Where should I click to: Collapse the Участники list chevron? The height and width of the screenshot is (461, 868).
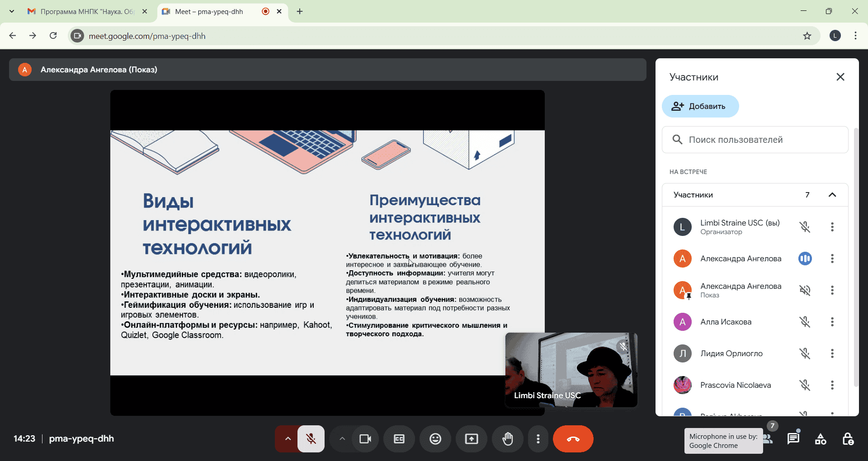pos(832,195)
